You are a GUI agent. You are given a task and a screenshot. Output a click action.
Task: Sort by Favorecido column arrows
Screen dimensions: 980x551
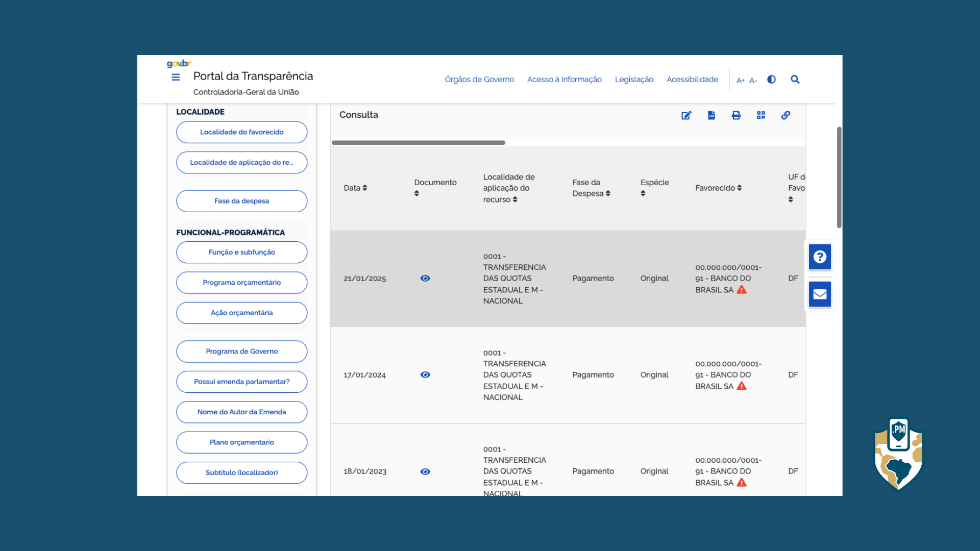pyautogui.click(x=740, y=188)
